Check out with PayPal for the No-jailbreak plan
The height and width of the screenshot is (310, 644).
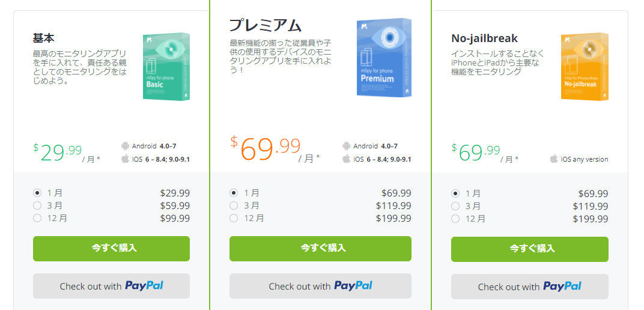[530, 286]
